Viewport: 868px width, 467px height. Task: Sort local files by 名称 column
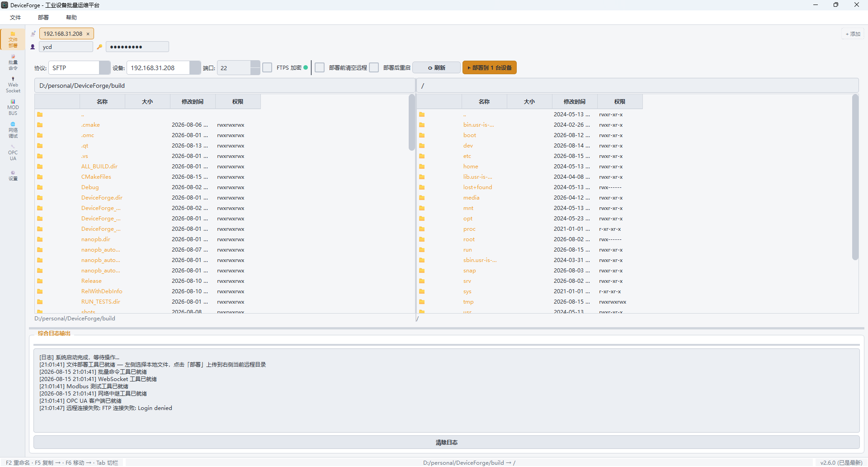pos(102,102)
